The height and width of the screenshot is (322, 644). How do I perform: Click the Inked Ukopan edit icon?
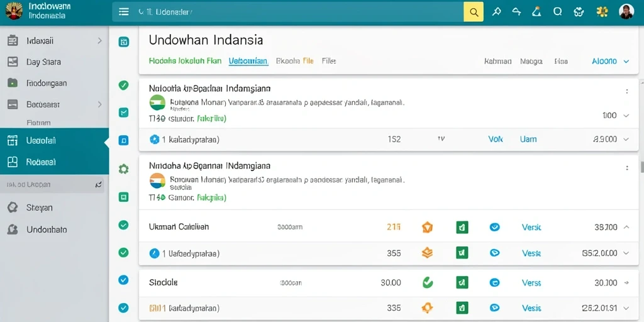tap(98, 186)
